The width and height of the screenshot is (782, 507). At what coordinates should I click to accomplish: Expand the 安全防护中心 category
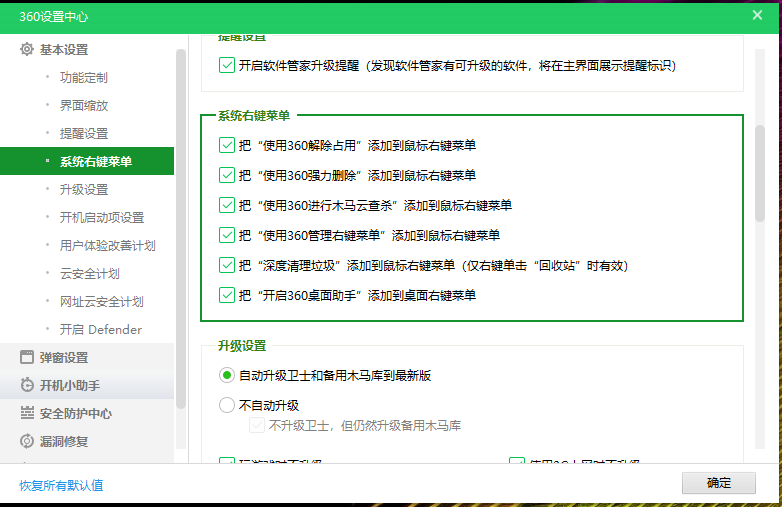(87, 413)
